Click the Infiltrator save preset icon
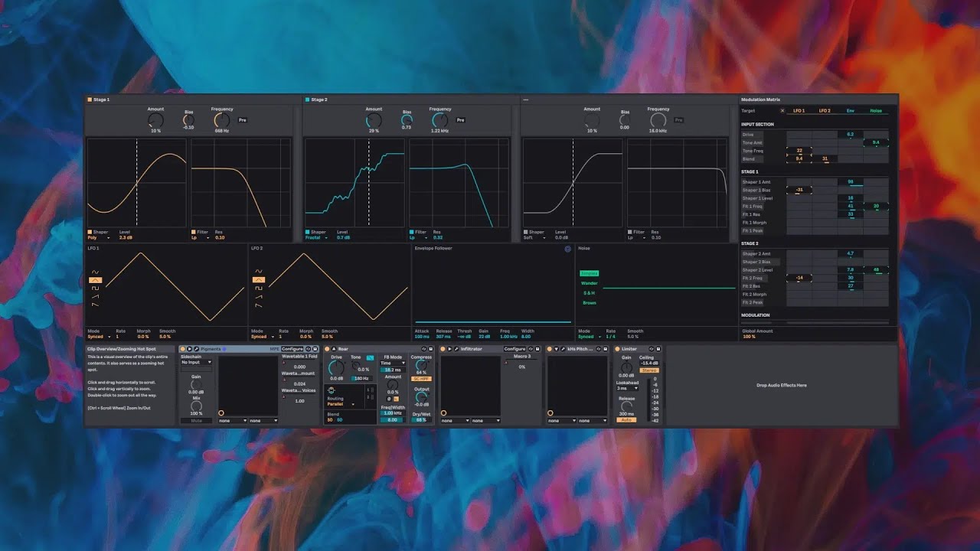980x551 pixels. [537, 349]
